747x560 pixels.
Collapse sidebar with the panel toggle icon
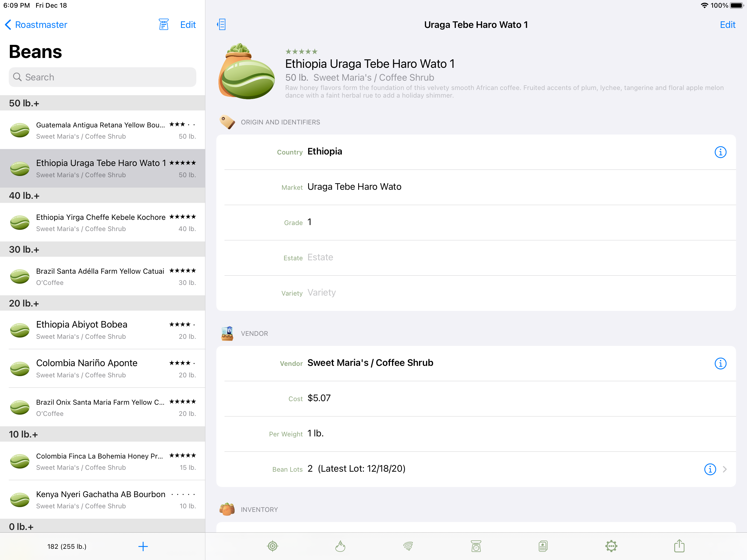pyautogui.click(x=221, y=24)
